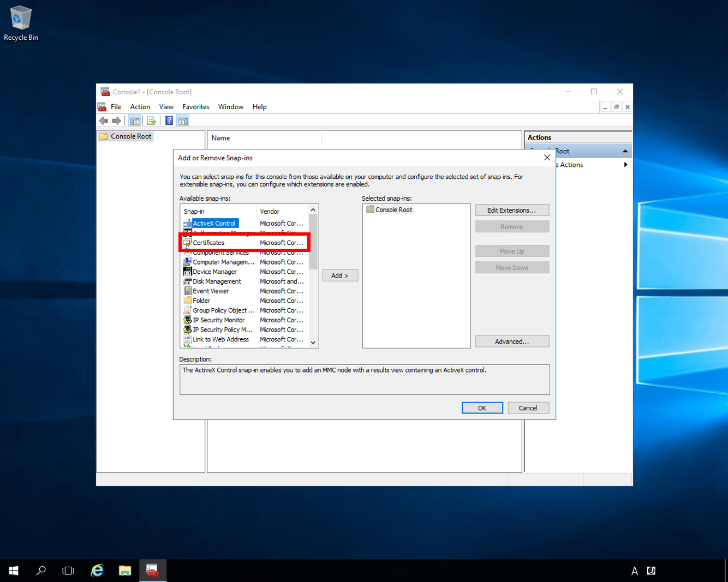This screenshot has width=728, height=582.
Task: Click the snap-in list scroll-up arrow
Action: click(313, 210)
